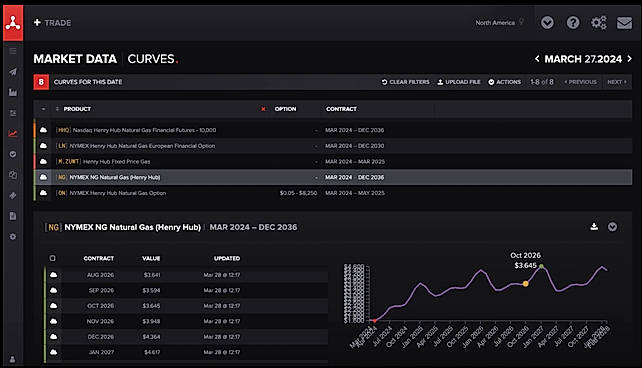Select the NYMEX Henry Hub Natural Gas Option row
The image size is (642, 368).
coord(333,193)
